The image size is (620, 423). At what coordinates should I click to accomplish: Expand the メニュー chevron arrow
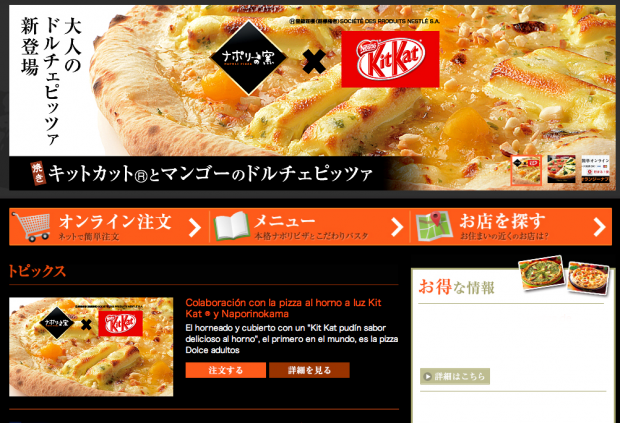tap(397, 227)
